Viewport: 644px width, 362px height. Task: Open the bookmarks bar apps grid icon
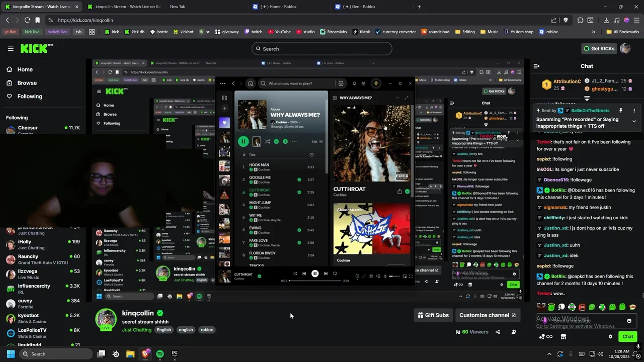(92, 32)
